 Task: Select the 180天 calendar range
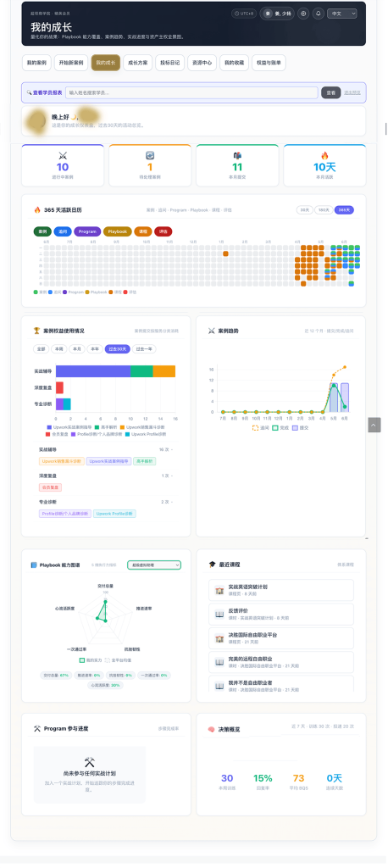pyautogui.click(x=324, y=210)
